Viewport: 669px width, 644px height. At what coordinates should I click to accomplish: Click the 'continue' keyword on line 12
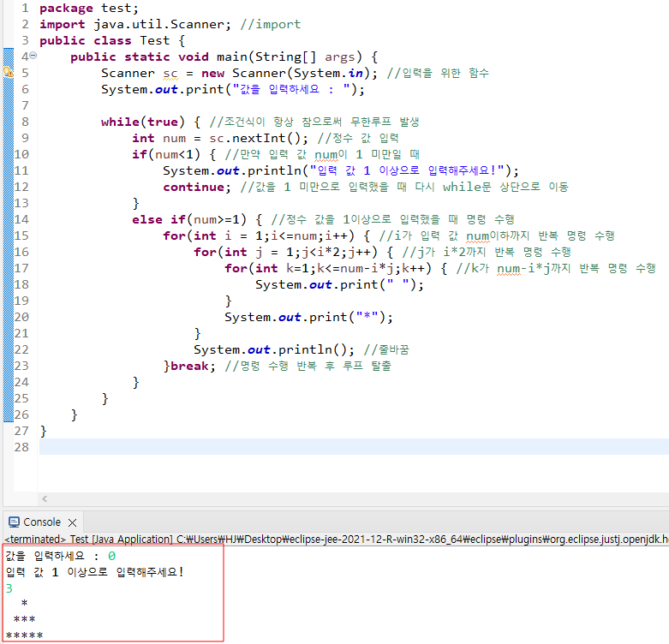[194, 187]
